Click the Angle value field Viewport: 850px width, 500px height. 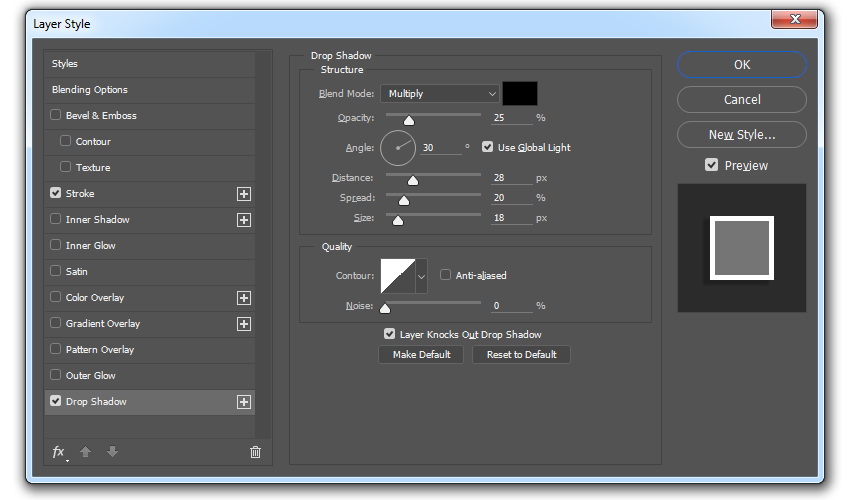pyautogui.click(x=441, y=148)
